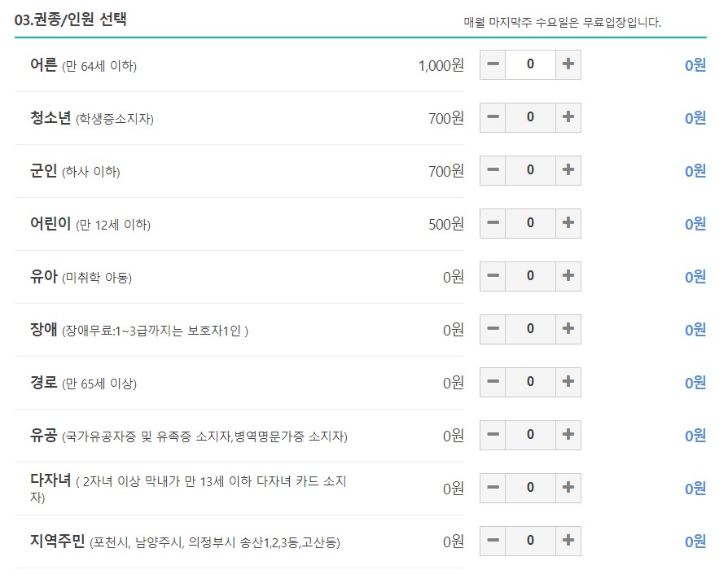Increase the 청소년 (youth) ticket quantity
The width and height of the screenshot is (728, 579).
[570, 117]
